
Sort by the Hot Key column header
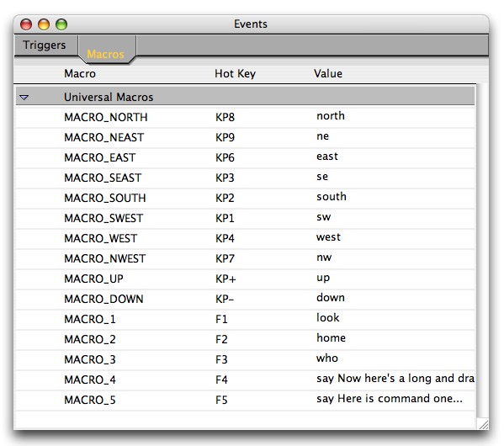click(235, 74)
